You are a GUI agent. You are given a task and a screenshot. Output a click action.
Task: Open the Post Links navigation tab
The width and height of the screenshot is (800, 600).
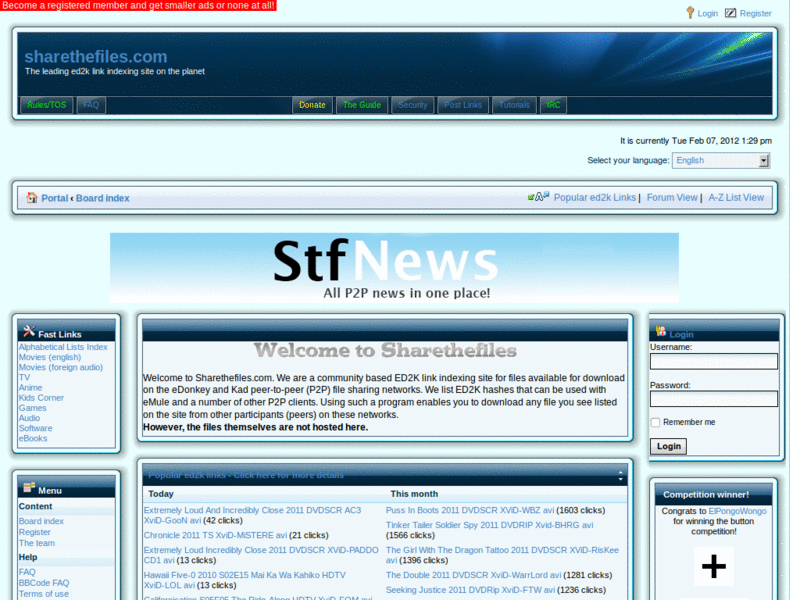click(463, 105)
